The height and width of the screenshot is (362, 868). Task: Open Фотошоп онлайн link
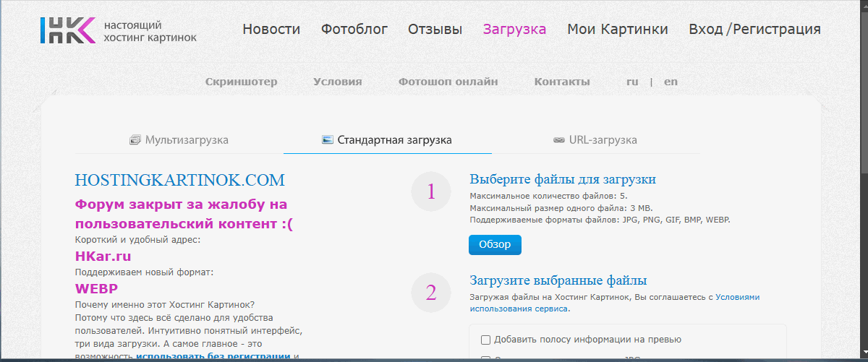pos(448,82)
